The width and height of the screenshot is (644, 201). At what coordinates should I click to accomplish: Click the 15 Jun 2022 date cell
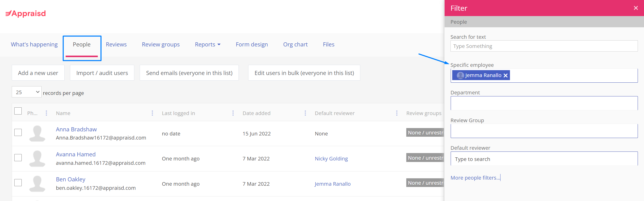tap(256, 134)
